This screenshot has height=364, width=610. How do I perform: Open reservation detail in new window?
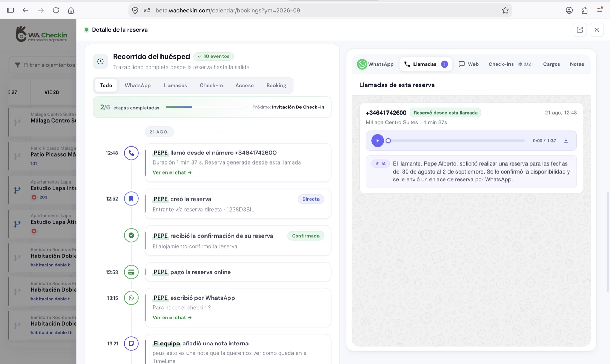pos(579,30)
